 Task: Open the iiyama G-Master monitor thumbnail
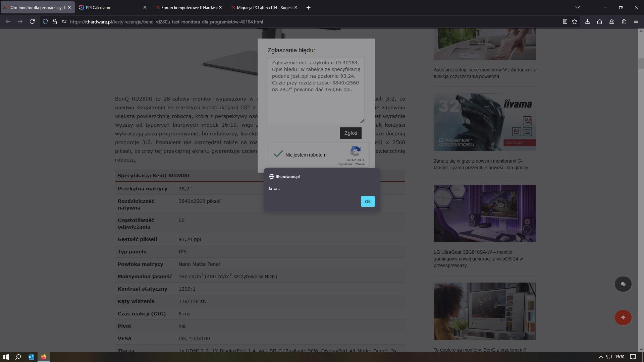pos(484,122)
